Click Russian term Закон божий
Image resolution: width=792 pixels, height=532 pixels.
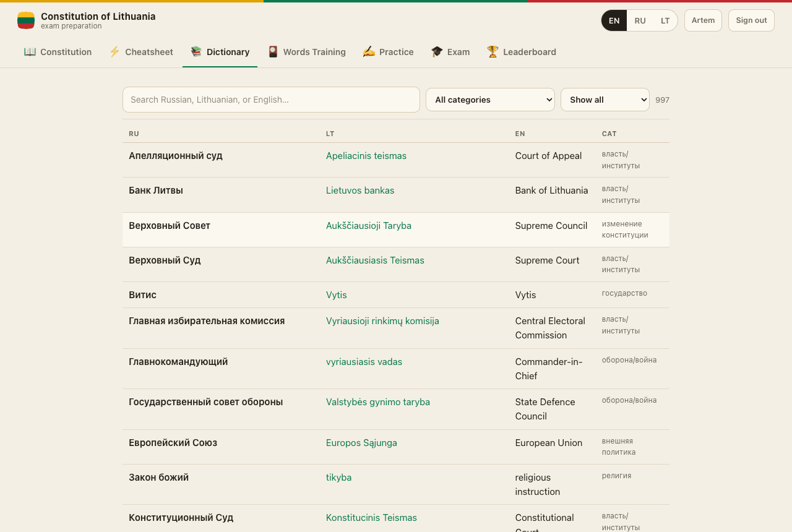159,478
